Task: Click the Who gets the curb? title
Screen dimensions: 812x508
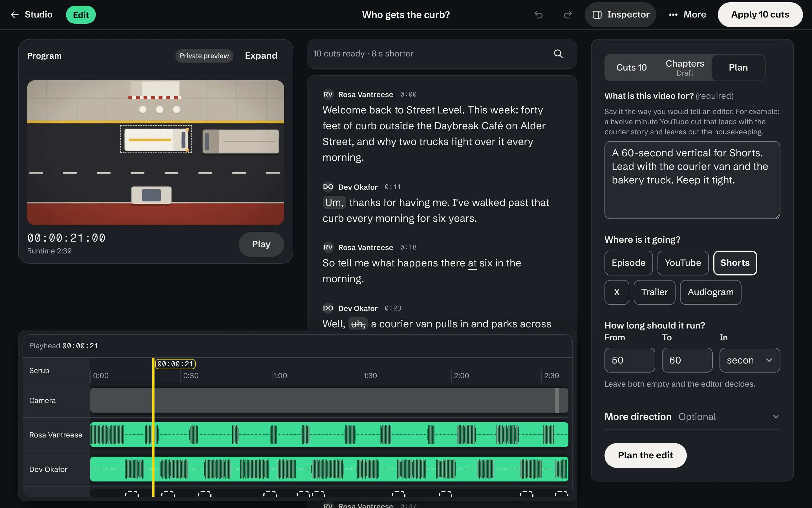Action: tap(406, 15)
